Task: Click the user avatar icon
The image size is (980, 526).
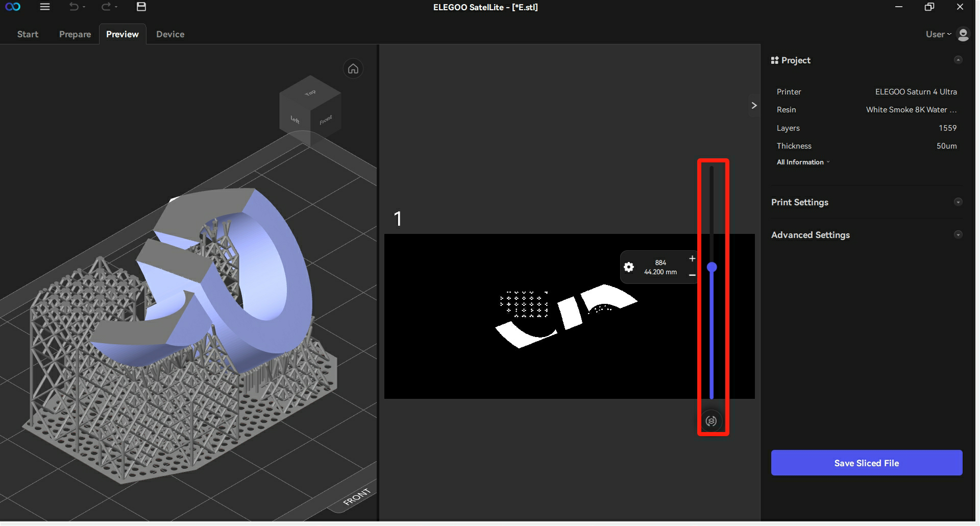Action: [x=963, y=34]
